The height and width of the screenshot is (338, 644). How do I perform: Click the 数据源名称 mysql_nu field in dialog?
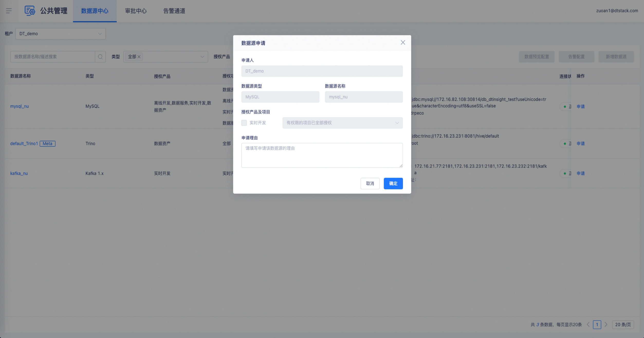[x=364, y=97]
